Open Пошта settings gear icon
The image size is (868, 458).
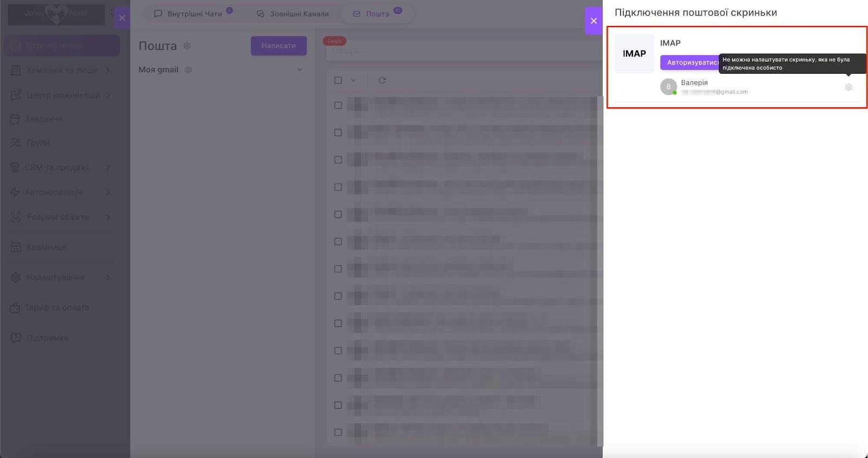tap(187, 46)
